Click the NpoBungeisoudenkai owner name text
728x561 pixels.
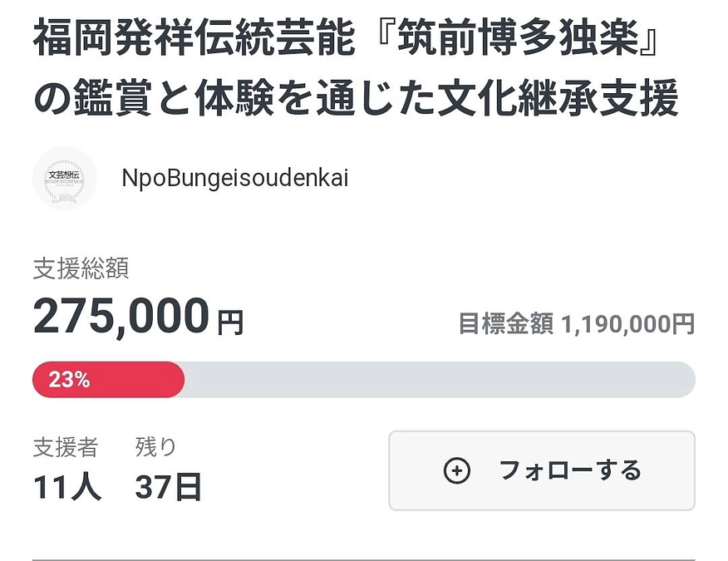pyautogui.click(x=236, y=178)
